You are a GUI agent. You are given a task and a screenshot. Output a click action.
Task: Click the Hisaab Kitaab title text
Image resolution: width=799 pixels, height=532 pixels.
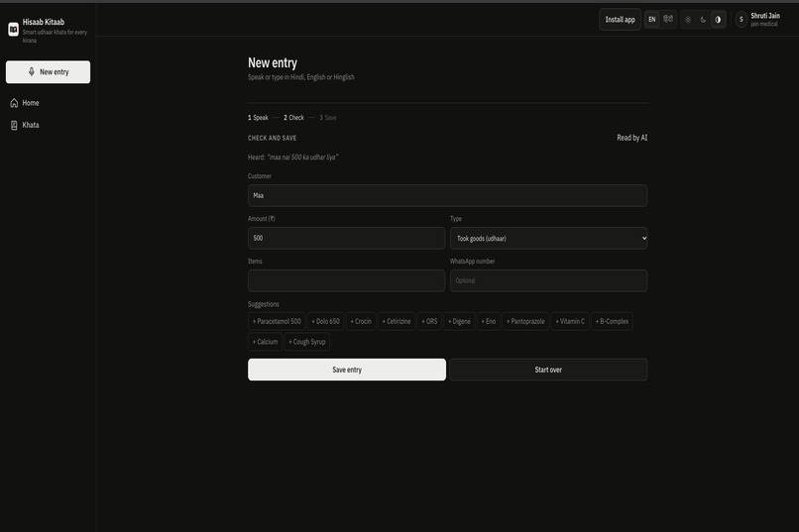(x=44, y=22)
